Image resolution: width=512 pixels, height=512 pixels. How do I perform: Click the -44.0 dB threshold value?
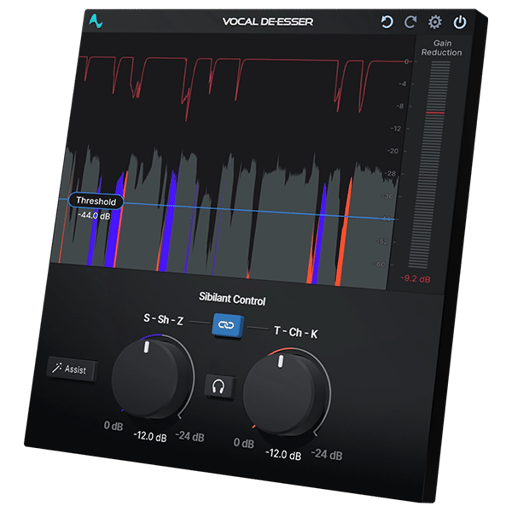(94, 216)
